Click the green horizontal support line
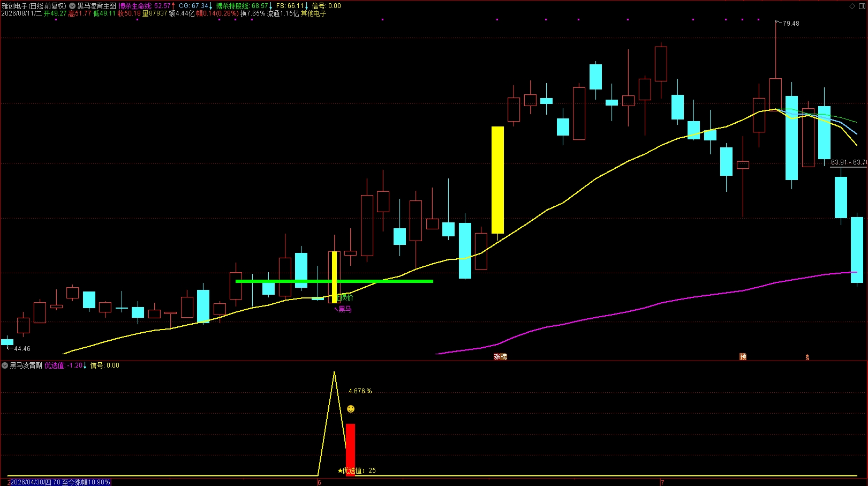 coord(334,281)
